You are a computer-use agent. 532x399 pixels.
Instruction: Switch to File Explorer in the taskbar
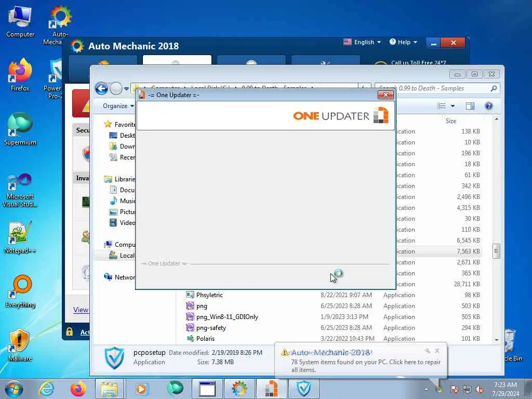pyautogui.click(x=110, y=389)
